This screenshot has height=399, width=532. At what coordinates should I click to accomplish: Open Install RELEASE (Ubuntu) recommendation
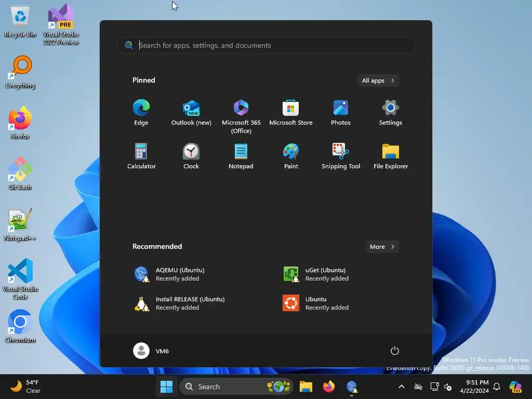191,303
